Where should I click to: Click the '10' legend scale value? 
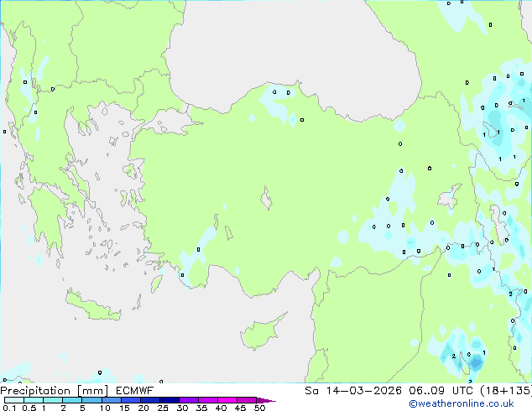[x=105, y=408]
